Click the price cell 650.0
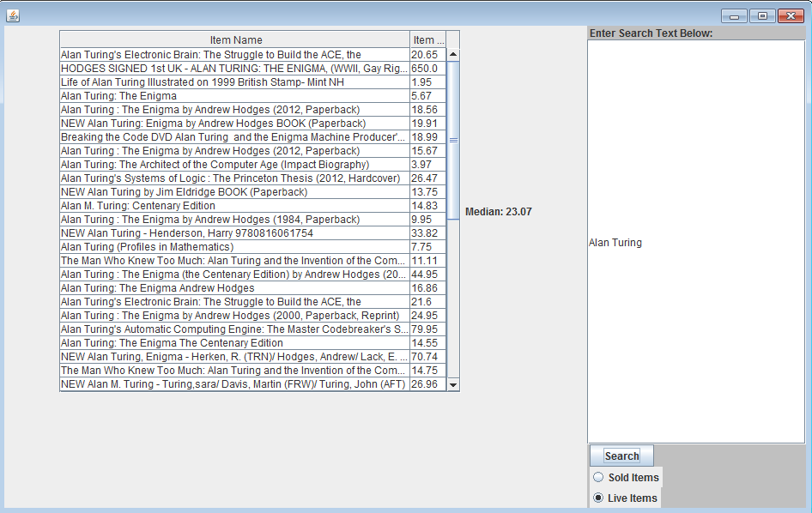 427,69
